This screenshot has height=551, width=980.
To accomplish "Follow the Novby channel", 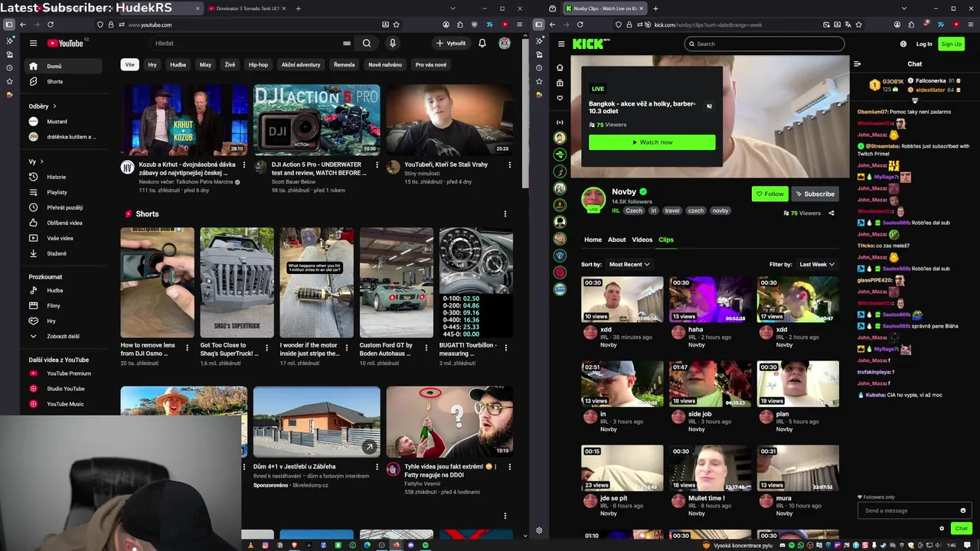I will pos(770,194).
